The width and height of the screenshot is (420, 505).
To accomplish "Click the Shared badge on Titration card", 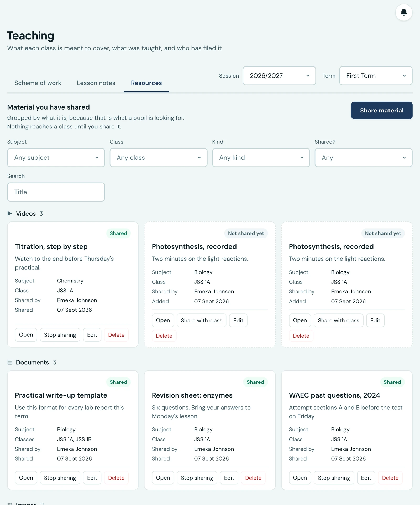I will 118,233.
